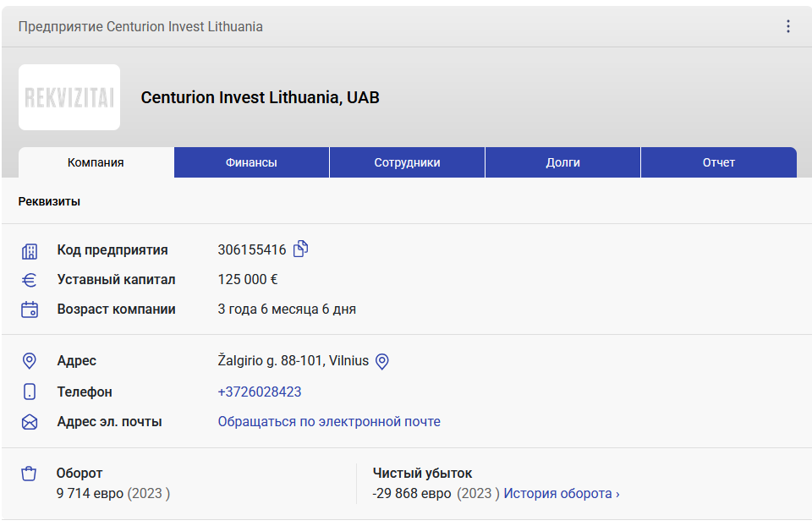Click the 'Обращаться по электронной почте' link

tap(329, 422)
